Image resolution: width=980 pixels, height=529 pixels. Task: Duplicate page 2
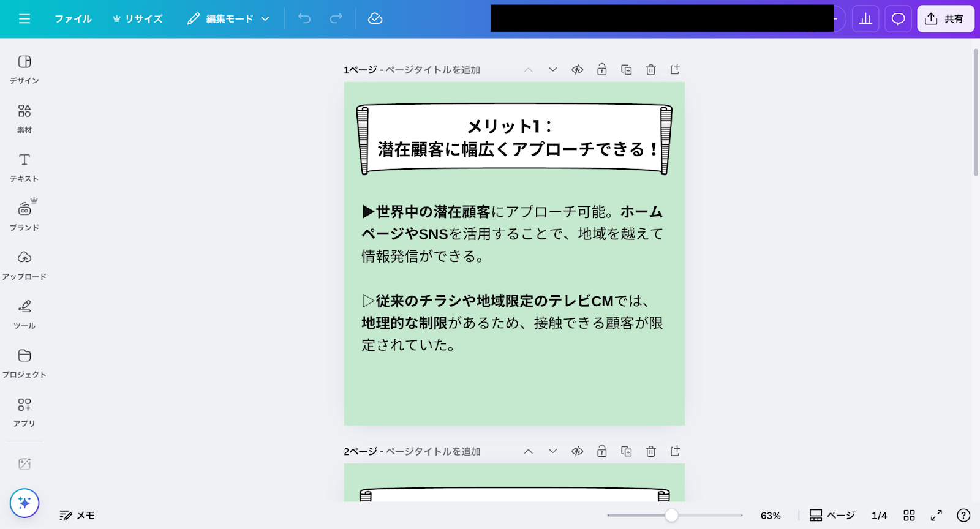click(627, 451)
